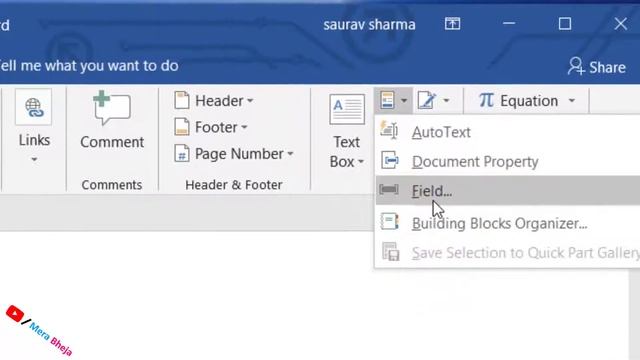This screenshot has height=360, width=640.
Task: Select the Field... menu entry
Action: (507, 191)
